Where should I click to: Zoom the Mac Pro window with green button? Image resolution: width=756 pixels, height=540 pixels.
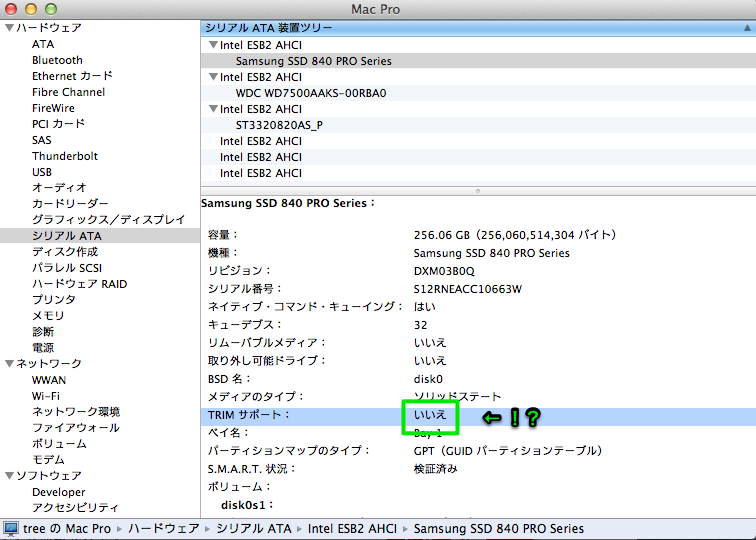[x=51, y=9]
